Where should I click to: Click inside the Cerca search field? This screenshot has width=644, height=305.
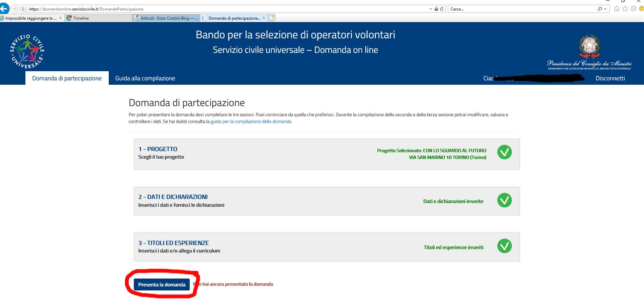coord(522,9)
